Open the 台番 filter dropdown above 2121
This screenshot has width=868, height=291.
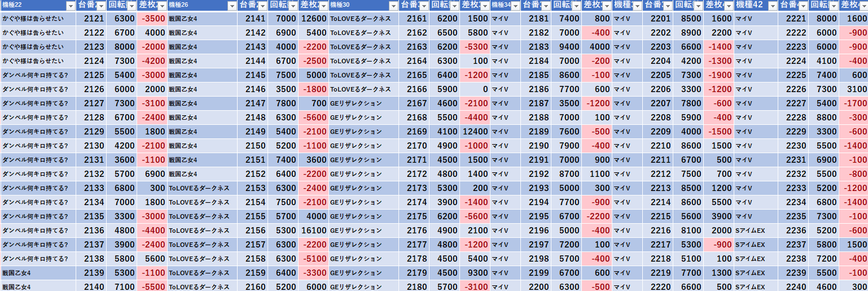click(101, 6)
